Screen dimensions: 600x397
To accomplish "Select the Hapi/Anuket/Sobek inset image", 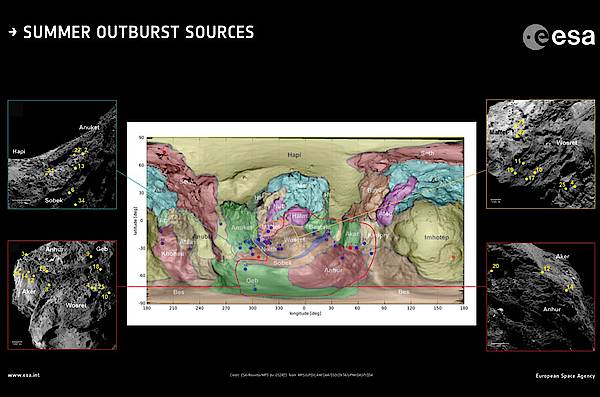I will (62, 155).
